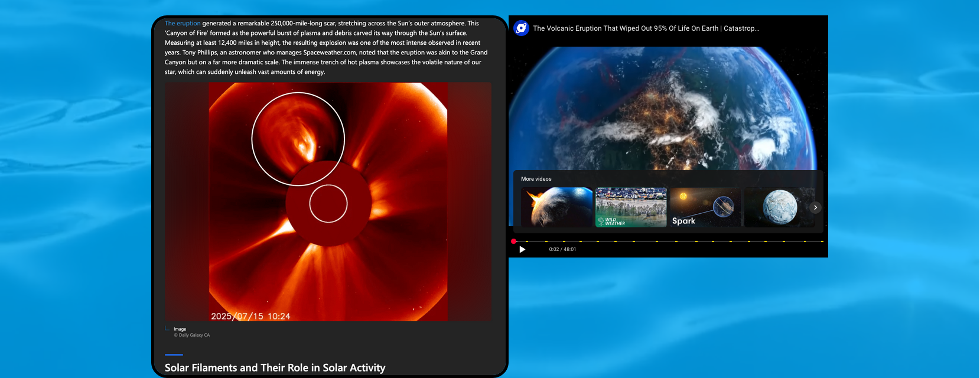Choose the frozen snowball Earth video thumbnail
Viewport: 980px width, 378px height.
(x=779, y=207)
